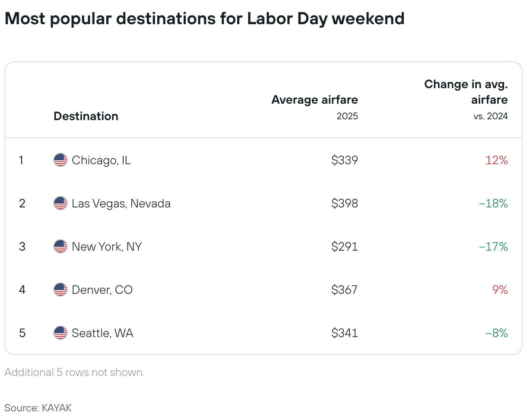
Task: Click the US flag icon beside Chicago, IL
Action: [x=60, y=160]
